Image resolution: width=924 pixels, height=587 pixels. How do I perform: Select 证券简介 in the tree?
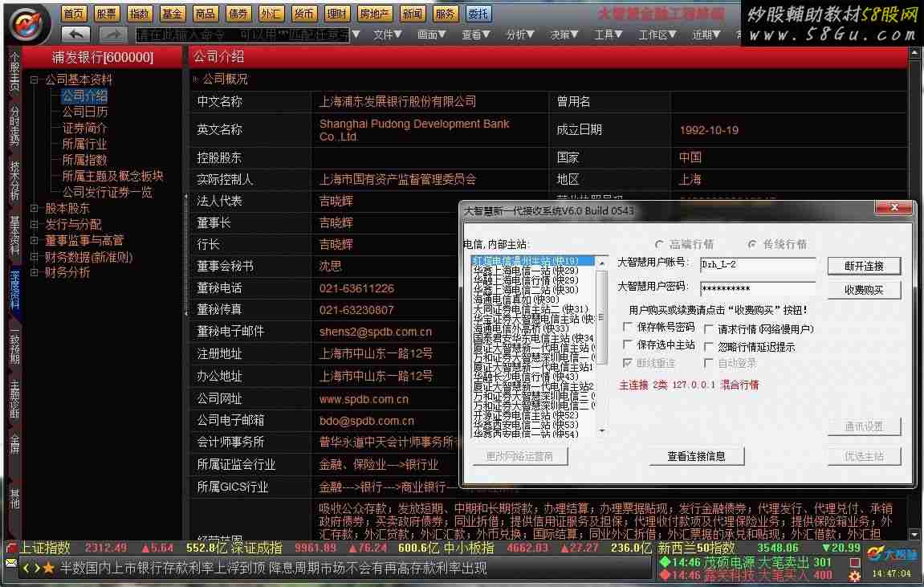[85, 128]
